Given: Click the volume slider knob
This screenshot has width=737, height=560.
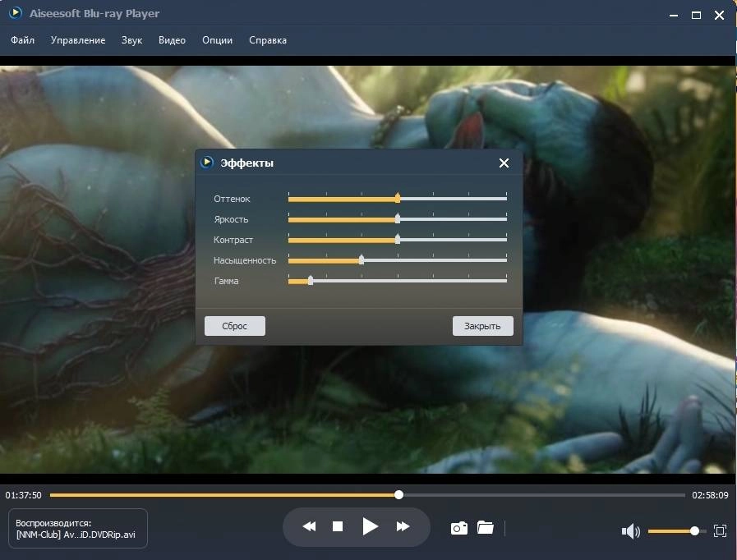Looking at the screenshot, I should pyautogui.click(x=694, y=531).
